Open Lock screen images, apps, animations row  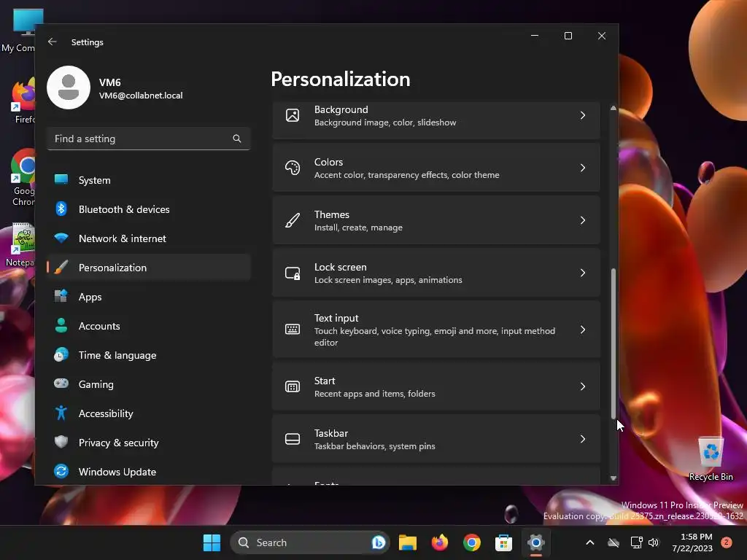[x=436, y=273]
